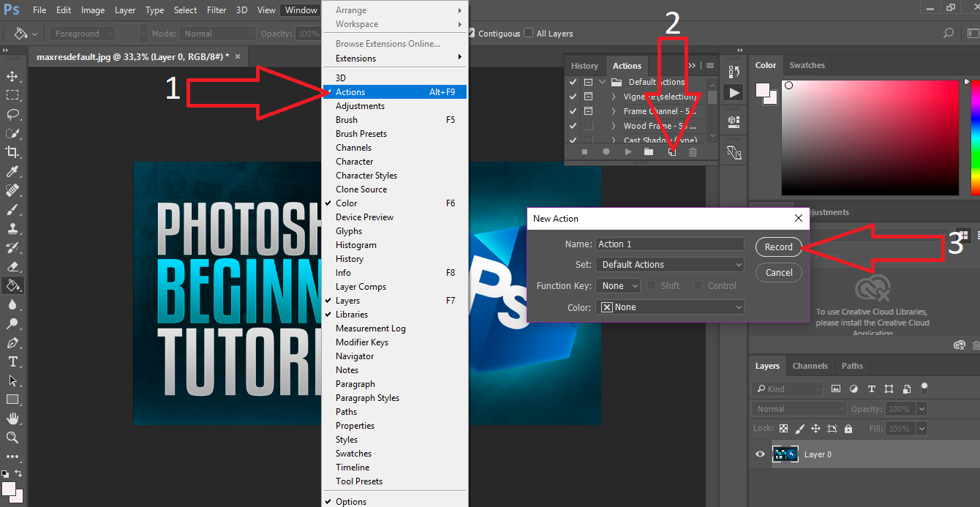
Task: Toggle the checkmark beside Wood Frame action
Action: pos(573,126)
